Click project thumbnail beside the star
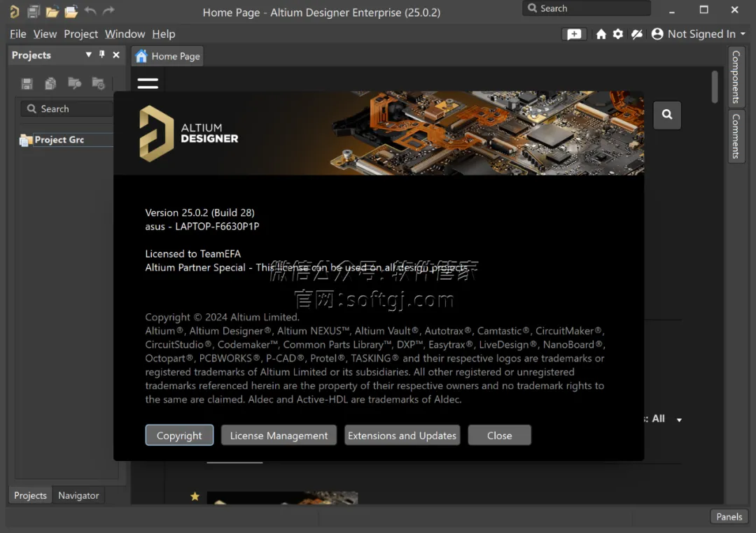The width and height of the screenshot is (756, 533). pyautogui.click(x=283, y=498)
